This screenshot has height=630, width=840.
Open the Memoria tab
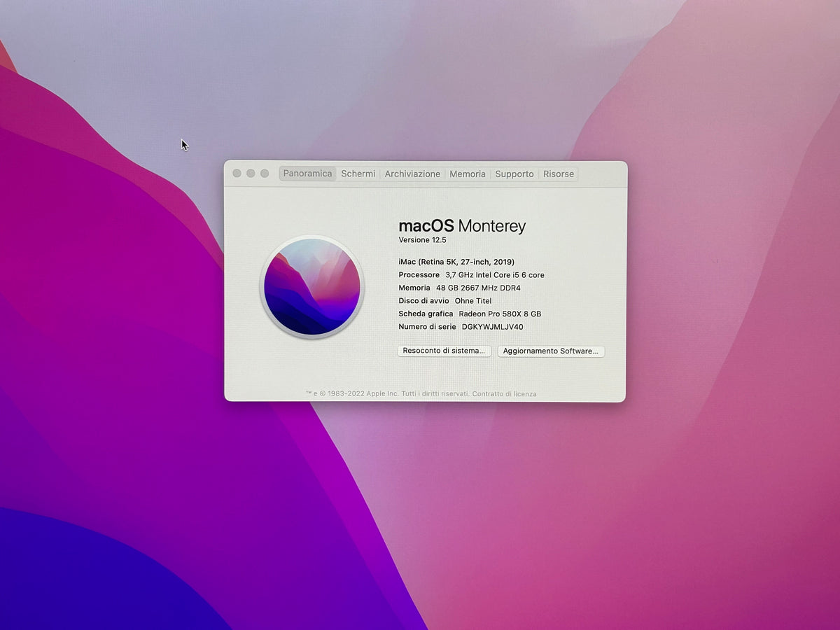point(468,174)
